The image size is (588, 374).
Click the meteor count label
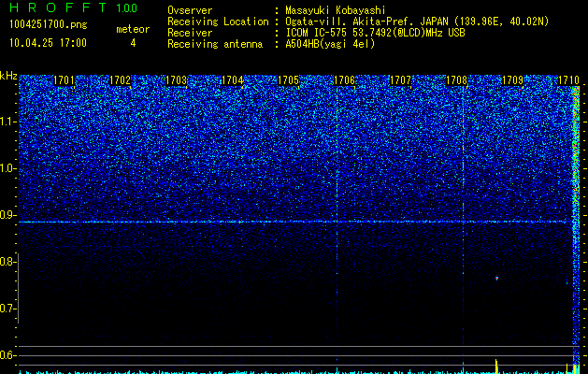[133, 29]
